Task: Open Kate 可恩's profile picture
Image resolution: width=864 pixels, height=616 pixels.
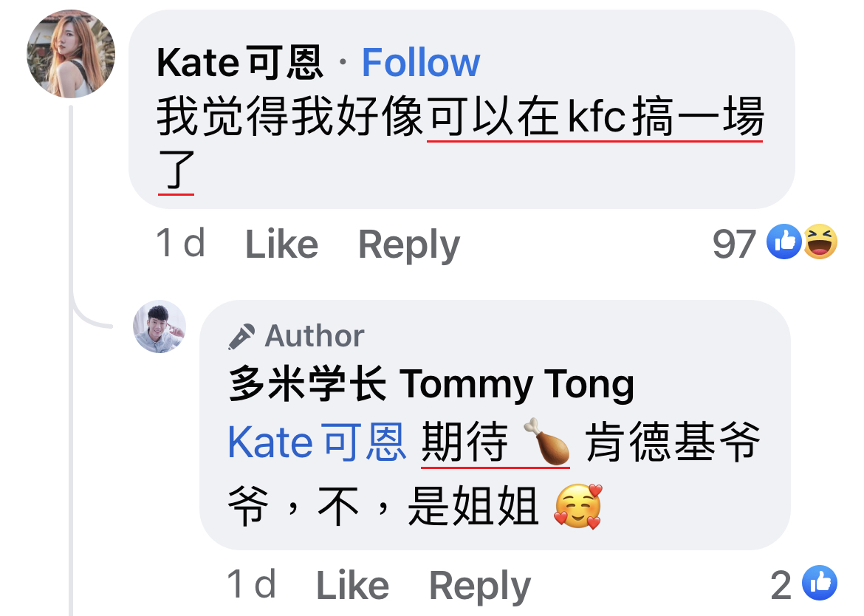Action: pos(71,54)
